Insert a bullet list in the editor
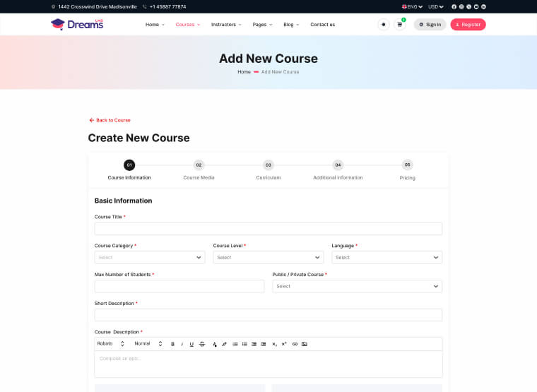This screenshot has width=537, height=392. point(244,344)
